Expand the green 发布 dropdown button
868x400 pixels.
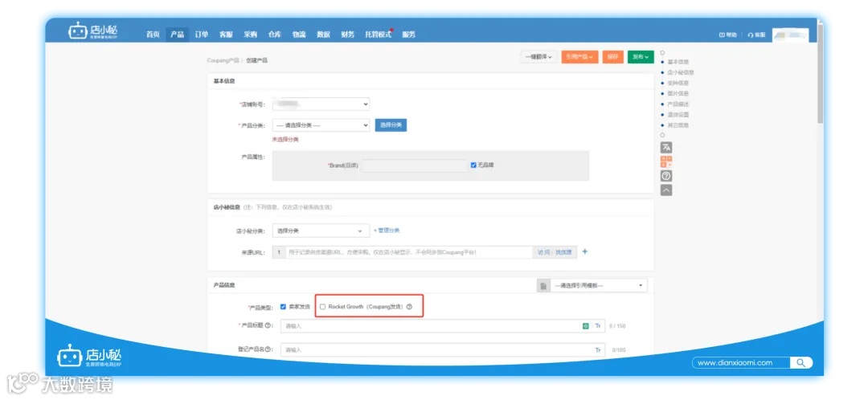tap(641, 57)
